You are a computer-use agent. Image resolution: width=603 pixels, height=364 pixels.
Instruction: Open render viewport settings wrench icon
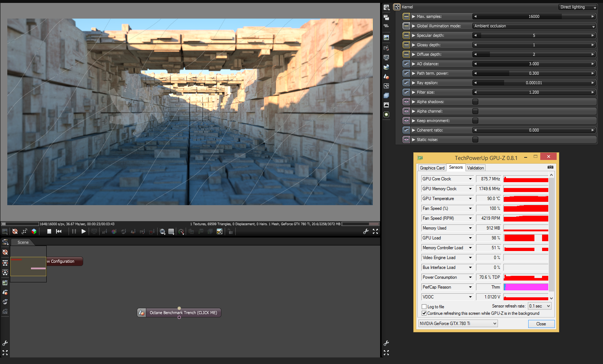click(366, 231)
